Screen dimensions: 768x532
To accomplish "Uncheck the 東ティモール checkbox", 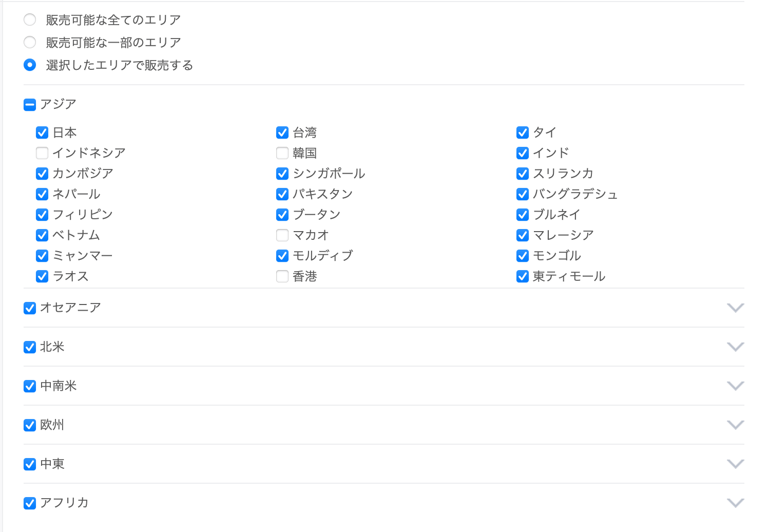I will (x=523, y=276).
